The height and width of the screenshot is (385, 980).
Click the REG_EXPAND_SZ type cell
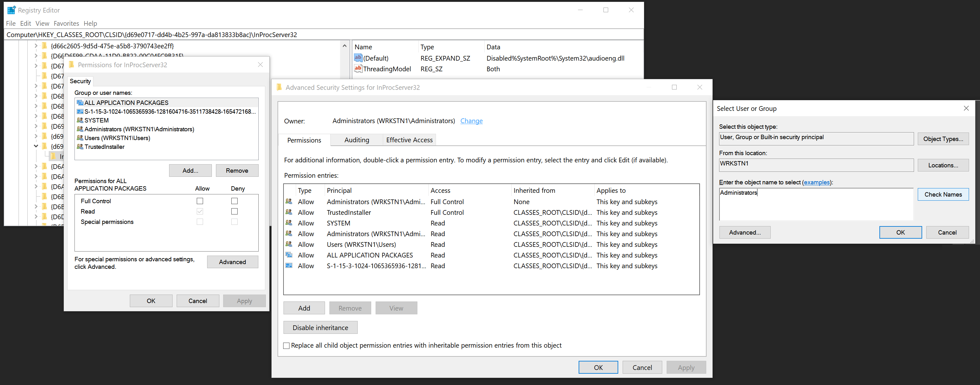(445, 58)
